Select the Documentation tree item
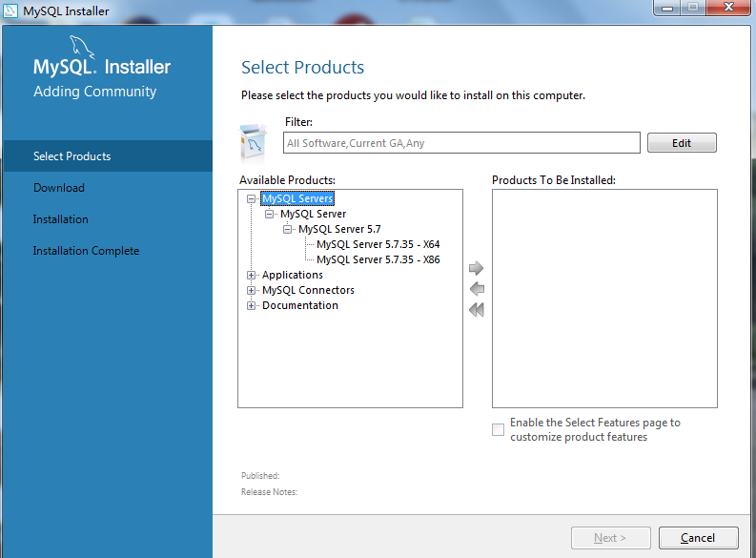The height and width of the screenshot is (558, 756). [x=300, y=305]
